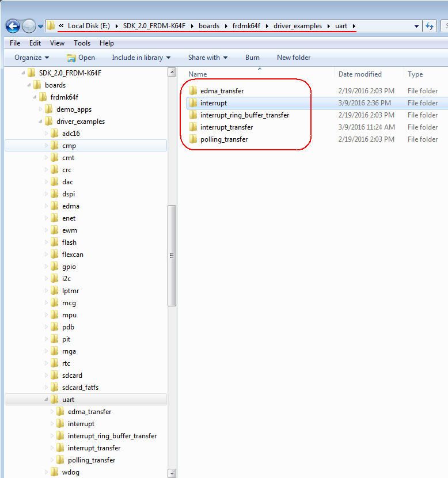Click the Burn toolbar button

point(252,58)
